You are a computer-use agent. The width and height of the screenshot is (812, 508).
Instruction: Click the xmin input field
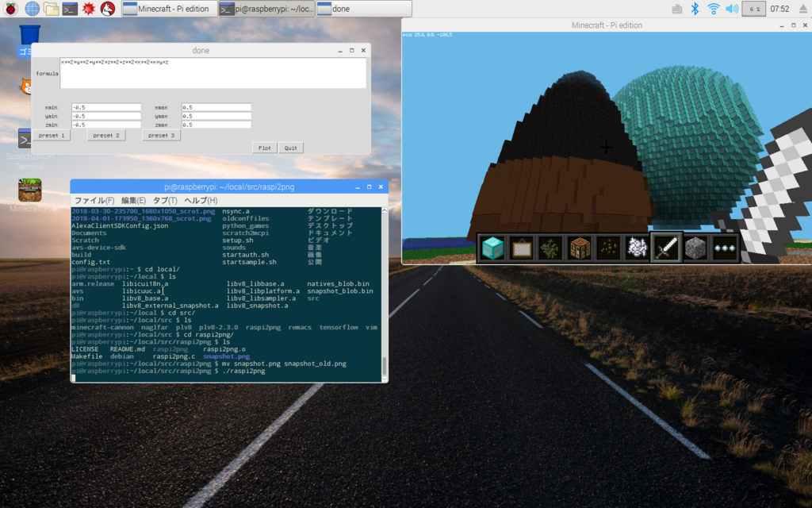point(106,107)
